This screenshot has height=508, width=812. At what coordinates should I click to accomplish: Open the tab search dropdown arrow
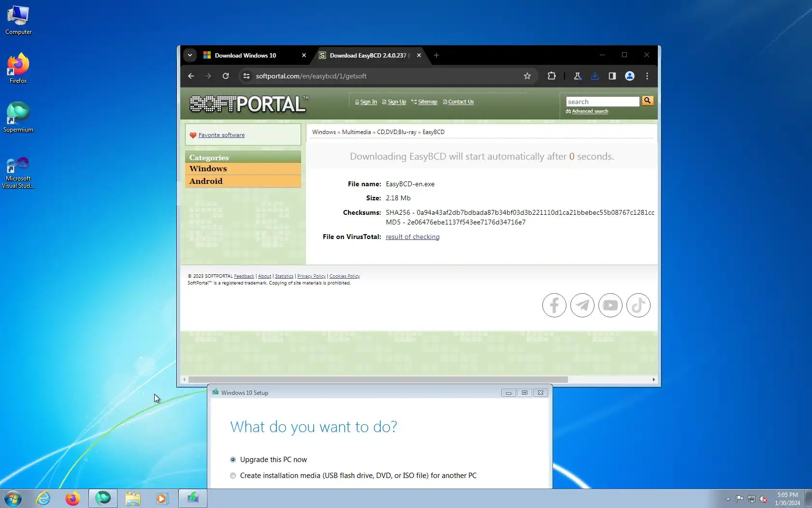[x=190, y=55]
